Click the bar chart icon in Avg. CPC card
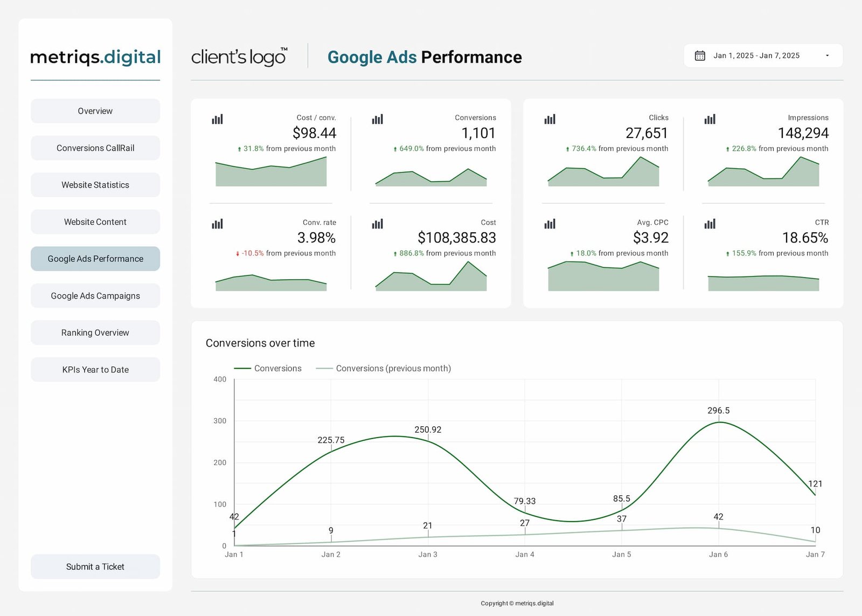862x616 pixels. pyautogui.click(x=550, y=224)
